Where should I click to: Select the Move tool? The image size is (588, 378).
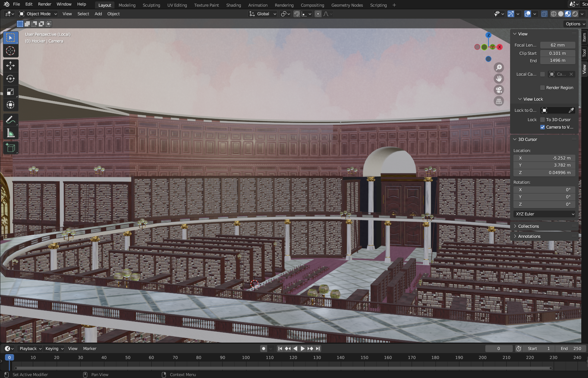coord(10,66)
